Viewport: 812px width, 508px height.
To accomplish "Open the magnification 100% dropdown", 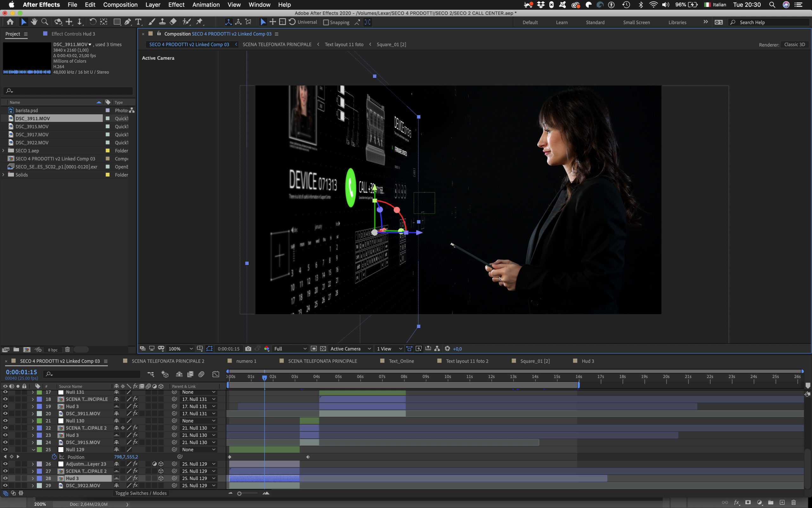I will pyautogui.click(x=180, y=349).
